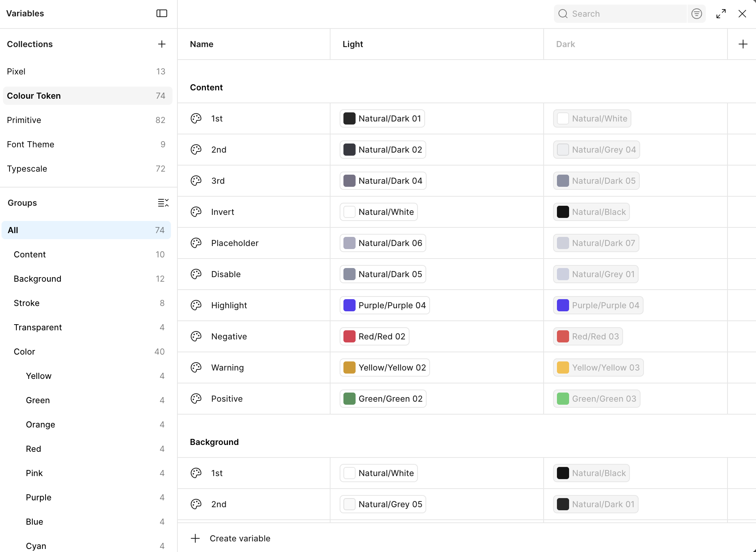Click the Content section heading in table
The width and height of the screenshot is (756, 552).
coord(206,87)
